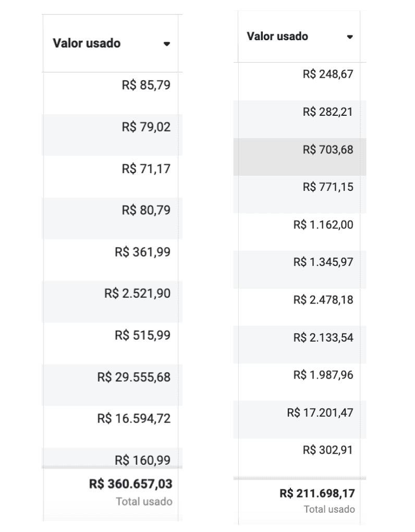Select the R$ 160,99 row
Viewport: 415px width, 532px height.
[112, 458]
